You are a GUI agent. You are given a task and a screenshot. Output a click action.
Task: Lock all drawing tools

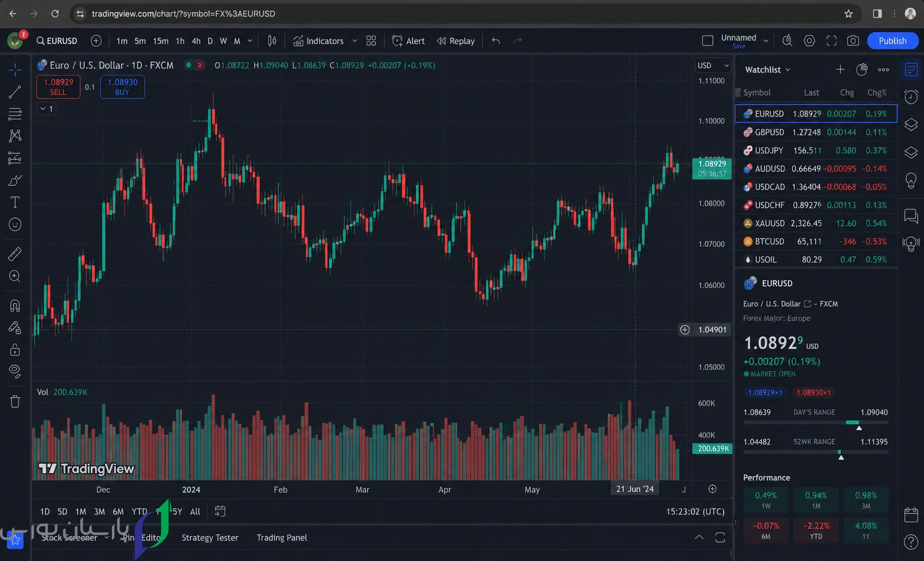(15, 349)
